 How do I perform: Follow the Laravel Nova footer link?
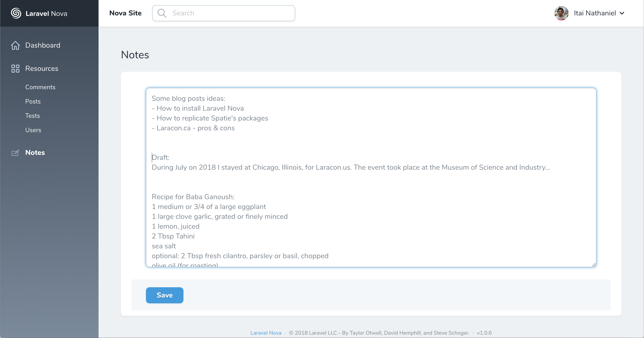266,333
